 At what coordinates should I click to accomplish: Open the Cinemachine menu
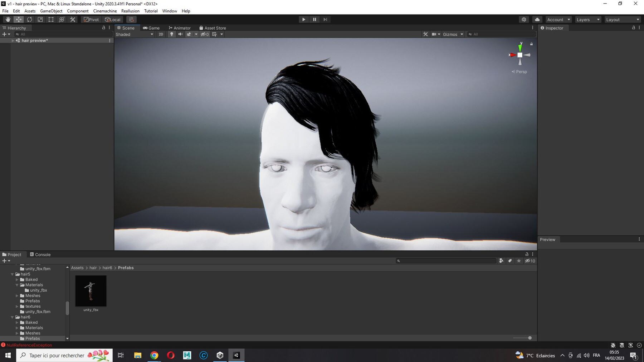click(105, 11)
